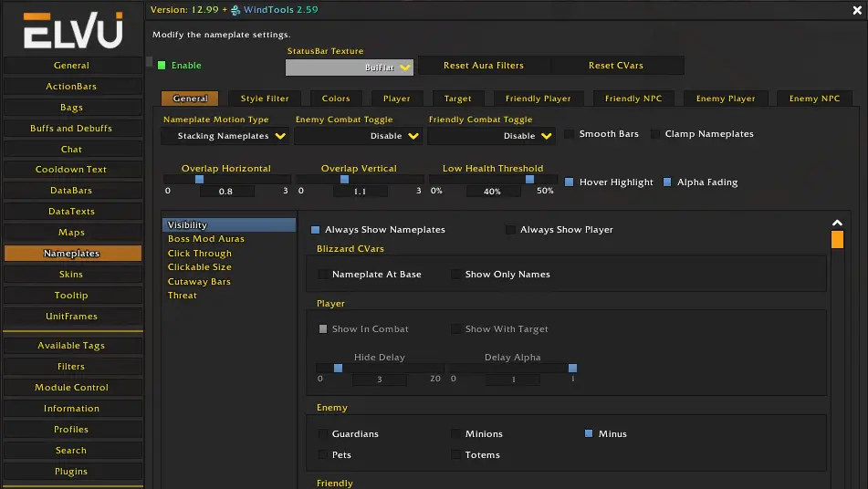This screenshot has width=868, height=489.
Task: Open DataBars settings
Action: 72,191
